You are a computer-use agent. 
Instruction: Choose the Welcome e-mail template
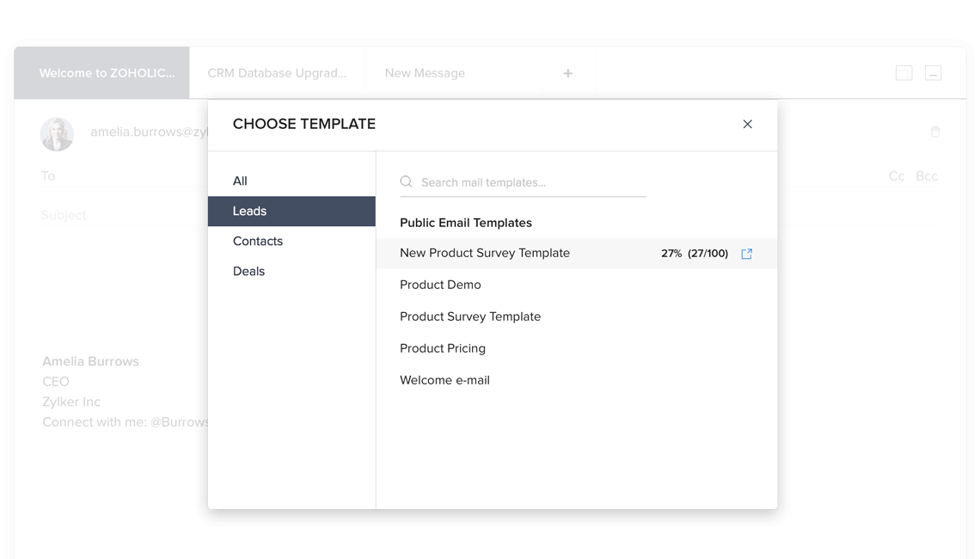(x=444, y=380)
